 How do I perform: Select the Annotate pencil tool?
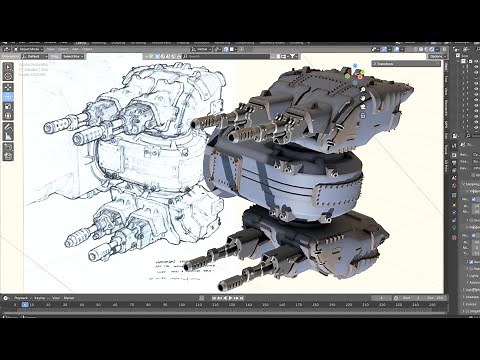pyautogui.click(x=8, y=127)
